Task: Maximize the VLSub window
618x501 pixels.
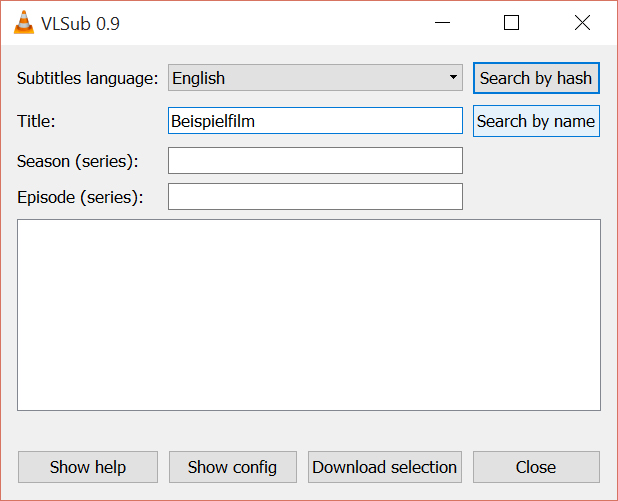Action: (x=512, y=23)
